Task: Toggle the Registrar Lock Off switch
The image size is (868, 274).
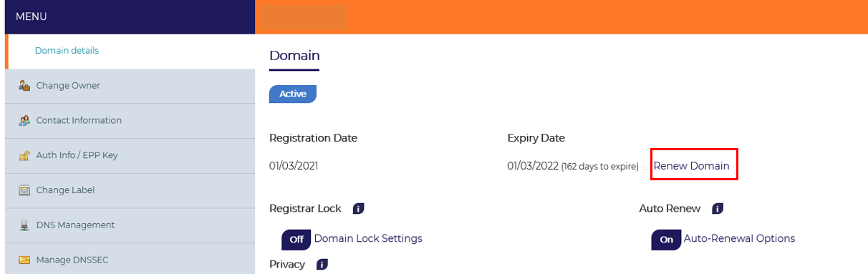Action: pos(296,240)
